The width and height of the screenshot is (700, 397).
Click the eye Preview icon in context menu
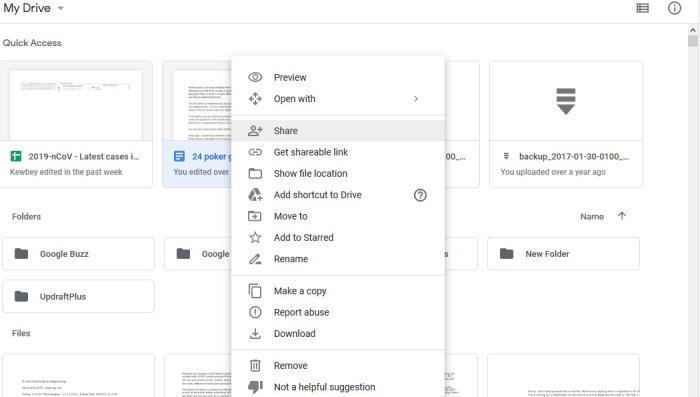[255, 77]
